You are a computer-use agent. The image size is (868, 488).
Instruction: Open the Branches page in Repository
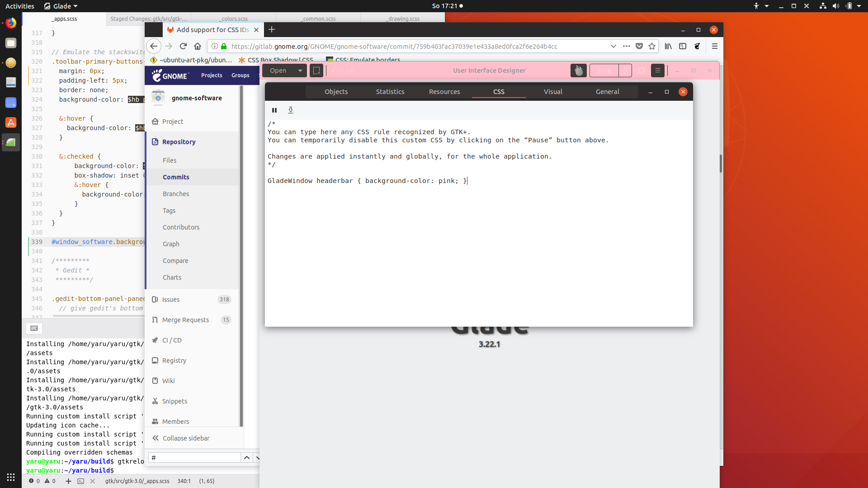click(176, 194)
